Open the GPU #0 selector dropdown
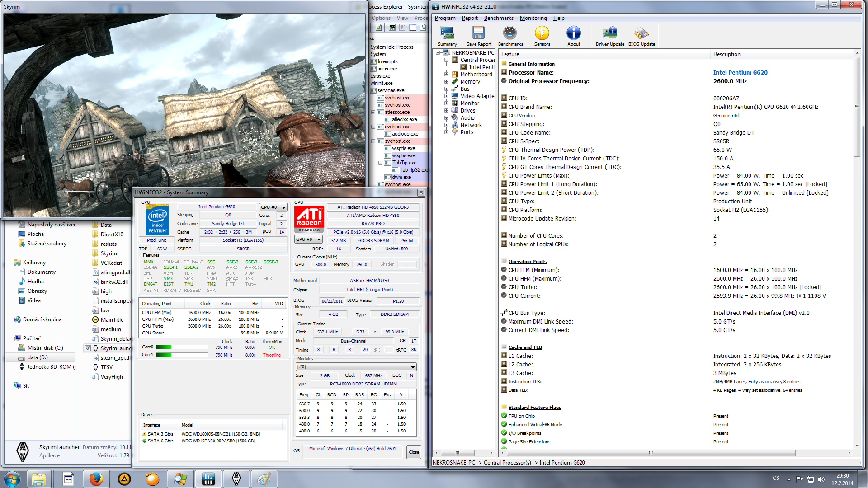 (308, 239)
